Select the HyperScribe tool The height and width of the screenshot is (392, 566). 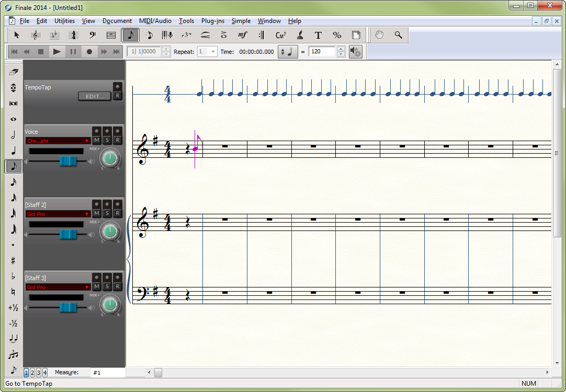pyautogui.click(x=167, y=35)
